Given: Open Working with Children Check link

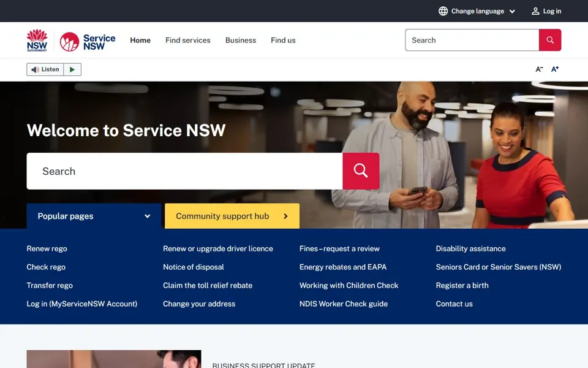Looking at the screenshot, I should pos(349,285).
